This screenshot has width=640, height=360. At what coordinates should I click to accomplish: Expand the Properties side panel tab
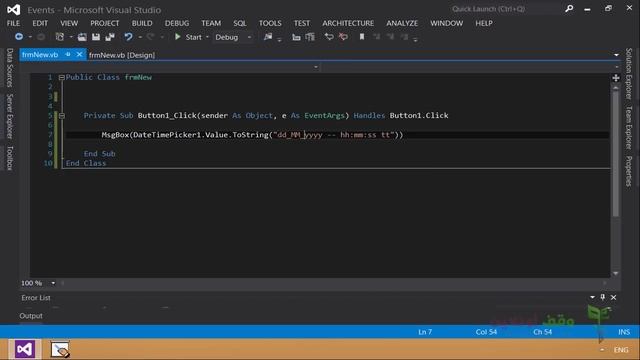(x=629, y=171)
